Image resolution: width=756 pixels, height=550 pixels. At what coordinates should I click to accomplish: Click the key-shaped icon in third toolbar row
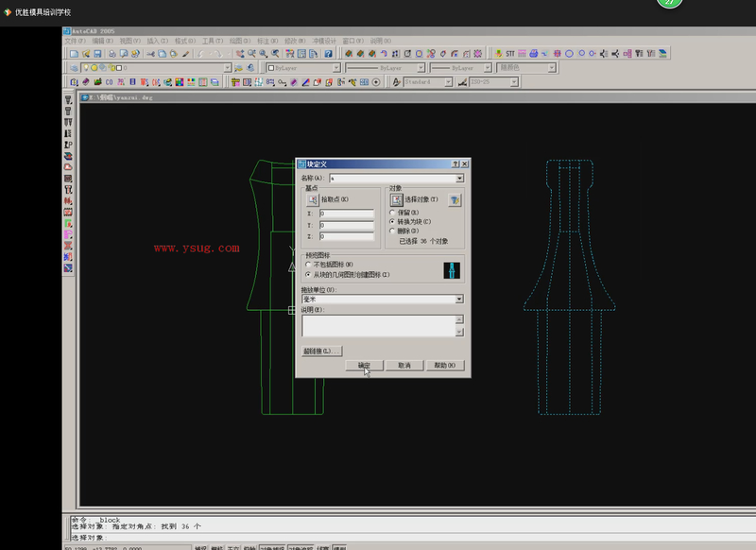(x=282, y=82)
